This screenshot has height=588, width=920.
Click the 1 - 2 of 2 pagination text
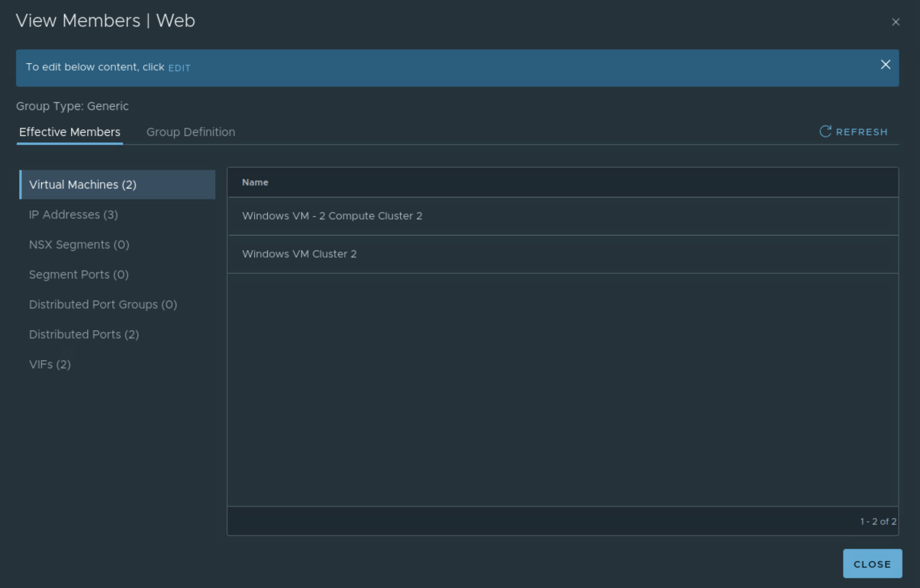pyautogui.click(x=878, y=521)
